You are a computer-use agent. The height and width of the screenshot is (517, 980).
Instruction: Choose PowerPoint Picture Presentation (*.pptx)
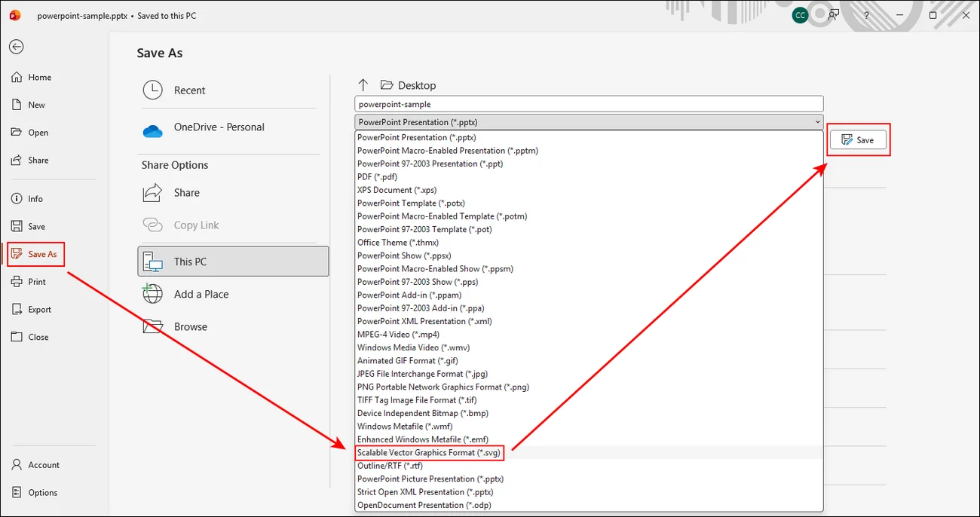(589, 479)
